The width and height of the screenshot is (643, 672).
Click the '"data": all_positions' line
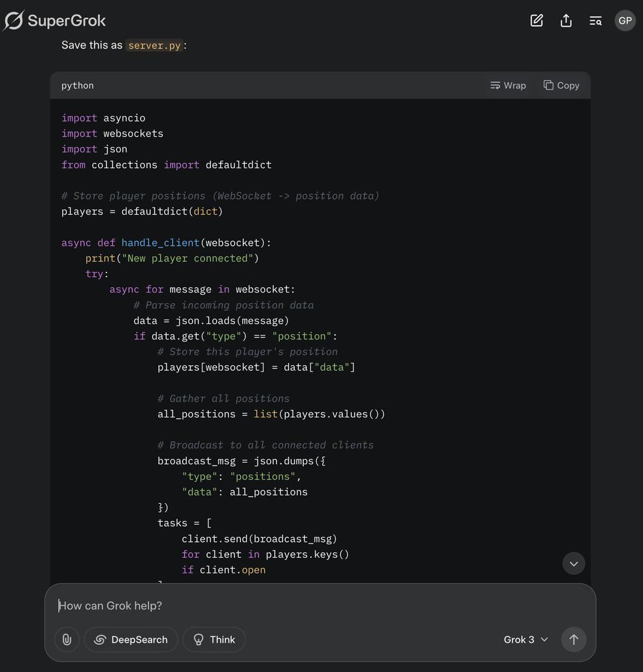(245, 492)
